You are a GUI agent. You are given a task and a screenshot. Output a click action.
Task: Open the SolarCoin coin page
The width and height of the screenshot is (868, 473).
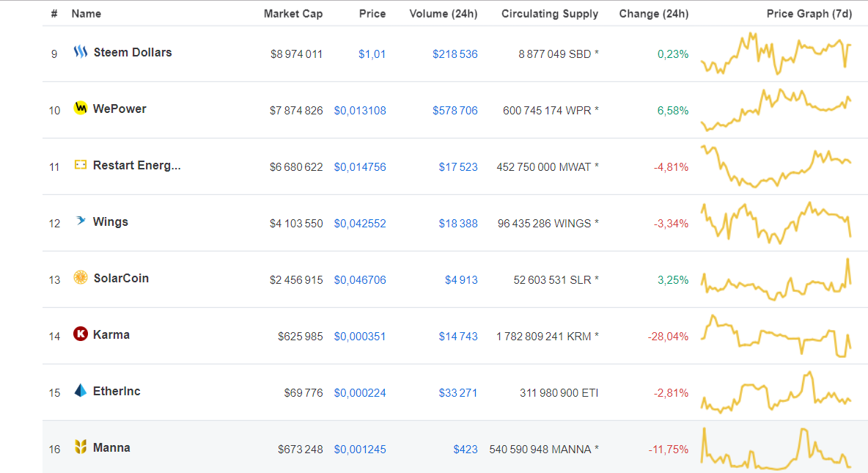121,279
